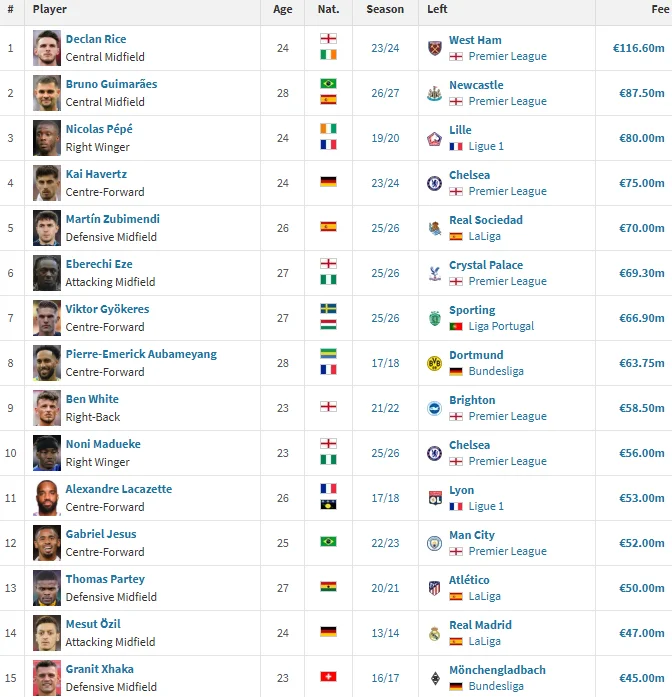
Task: Click the Sporting club crest icon
Action: pos(434,318)
